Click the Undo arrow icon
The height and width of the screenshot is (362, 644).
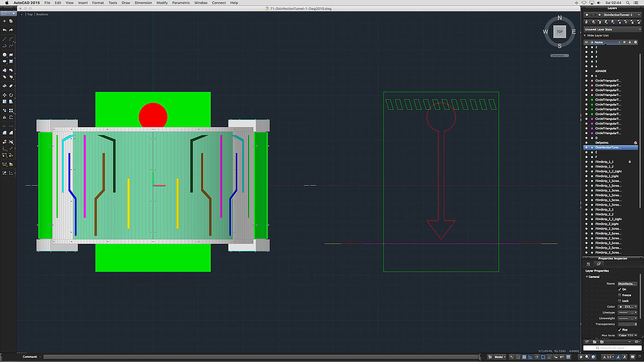(x=5, y=30)
